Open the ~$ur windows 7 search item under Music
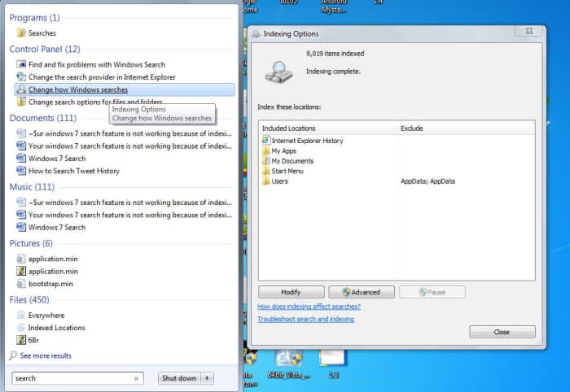Screen dimensions: 570x392 (x=129, y=203)
